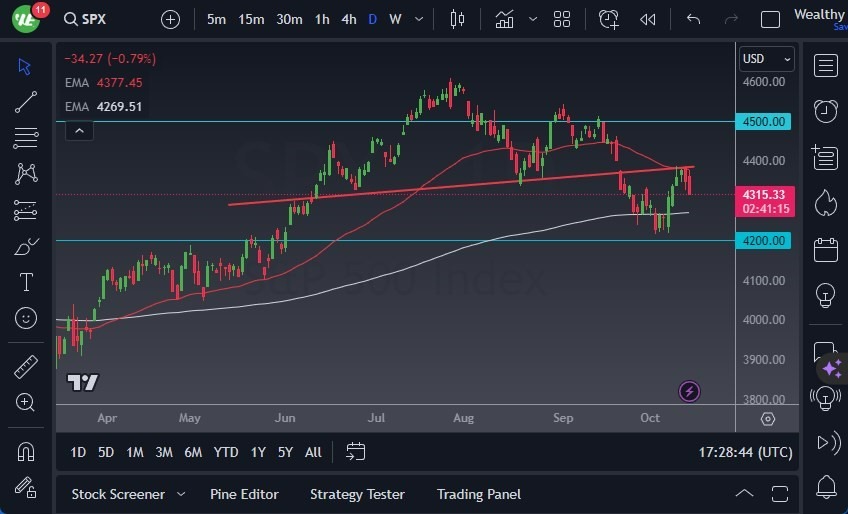Set the date range to 5D
The height and width of the screenshot is (514, 848).
pyautogui.click(x=106, y=452)
